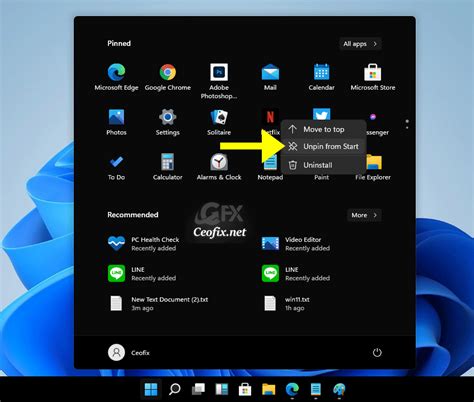The height and width of the screenshot is (402, 474).
Task: Click the Messenger pinned icon
Action: 373,117
